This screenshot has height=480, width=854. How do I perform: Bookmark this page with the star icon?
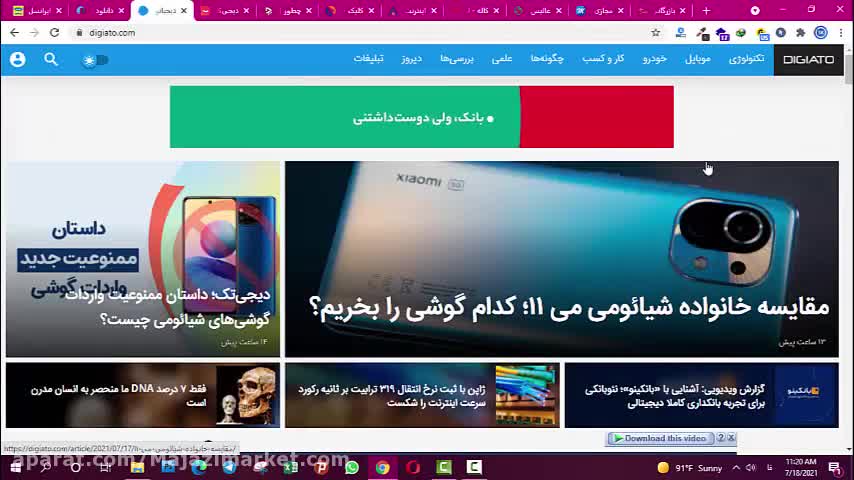(656, 33)
